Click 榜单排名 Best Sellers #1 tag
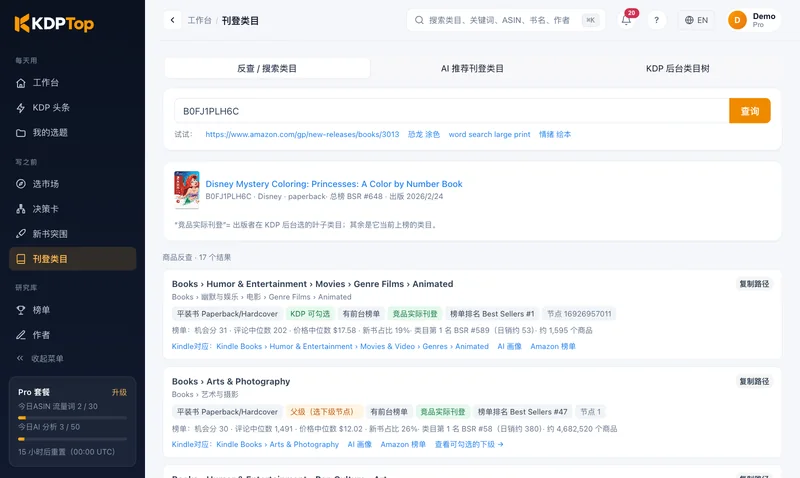 [492, 314]
